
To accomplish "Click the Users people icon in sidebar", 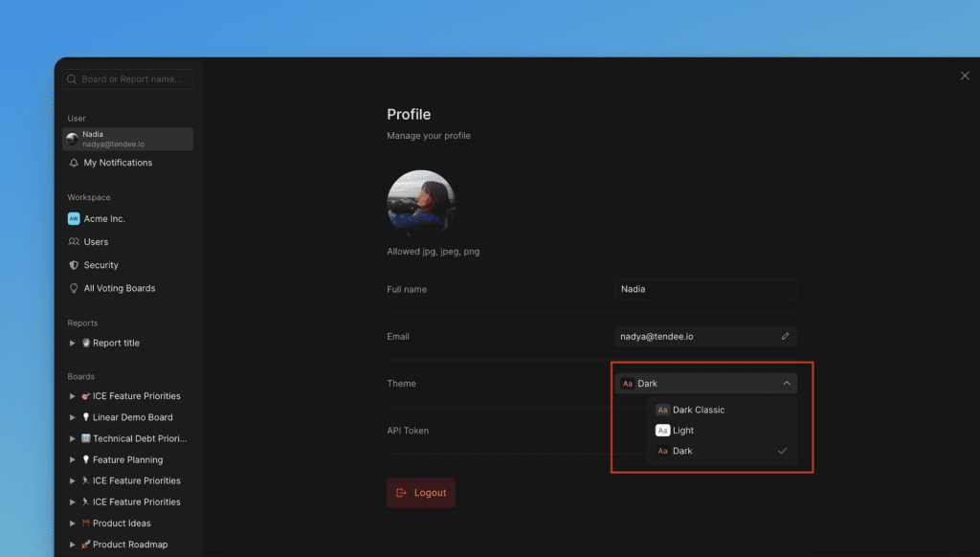I will coord(74,242).
